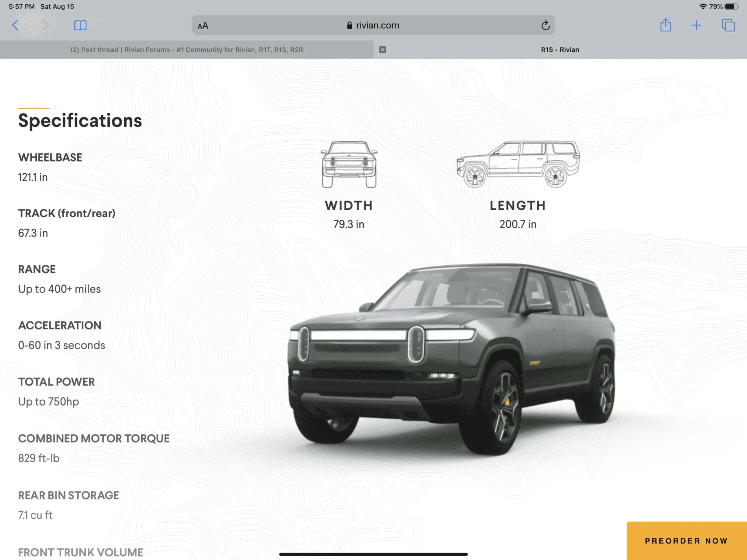Viewport: 747px width, 560px height.
Task: Click the lock icon beside rivian.com
Action: (350, 26)
